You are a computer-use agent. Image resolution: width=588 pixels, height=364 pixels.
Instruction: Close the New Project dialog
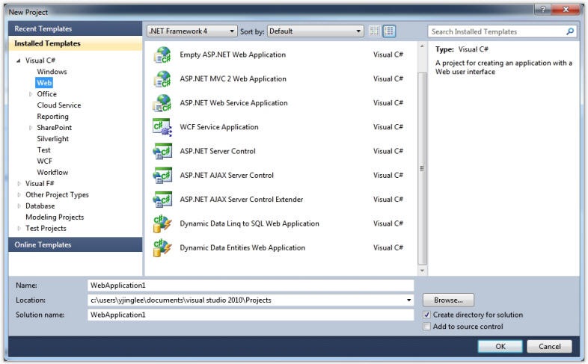(x=566, y=10)
